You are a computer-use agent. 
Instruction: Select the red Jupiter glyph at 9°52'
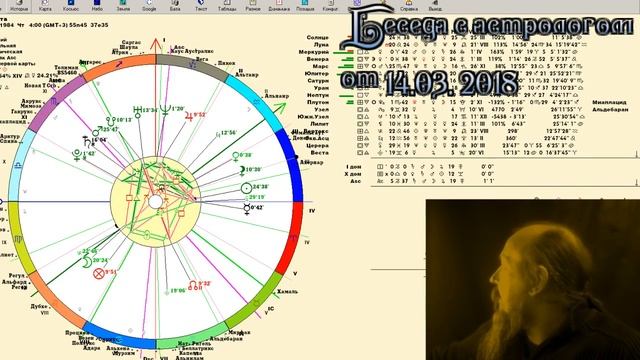(189, 116)
